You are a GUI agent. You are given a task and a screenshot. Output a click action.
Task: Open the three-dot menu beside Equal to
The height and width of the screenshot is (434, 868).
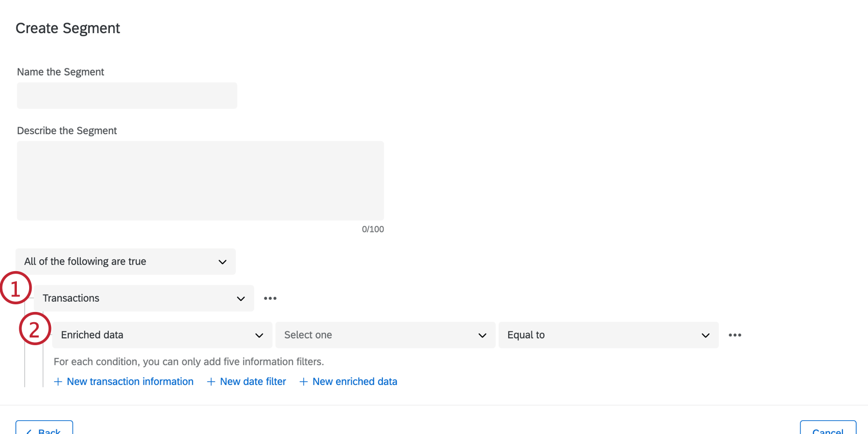click(x=735, y=335)
